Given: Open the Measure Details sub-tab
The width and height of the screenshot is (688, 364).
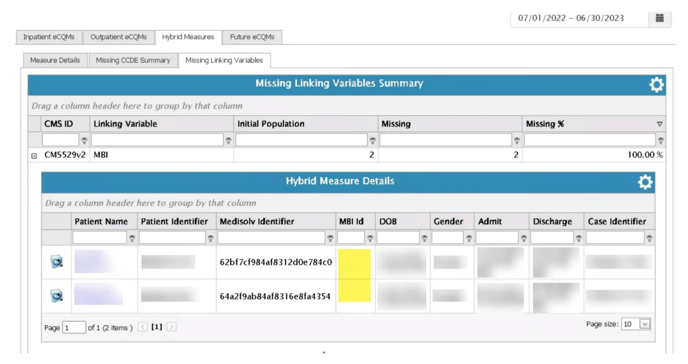Looking at the screenshot, I should pos(55,60).
